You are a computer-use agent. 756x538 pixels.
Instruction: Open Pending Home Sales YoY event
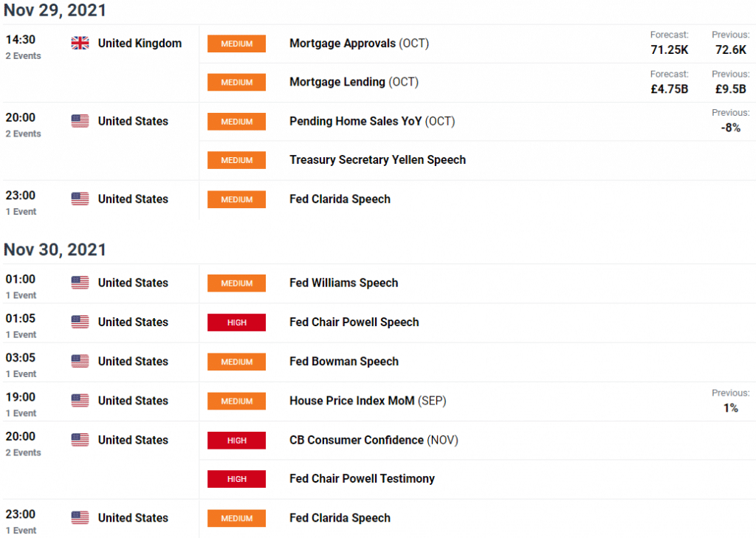tap(372, 121)
